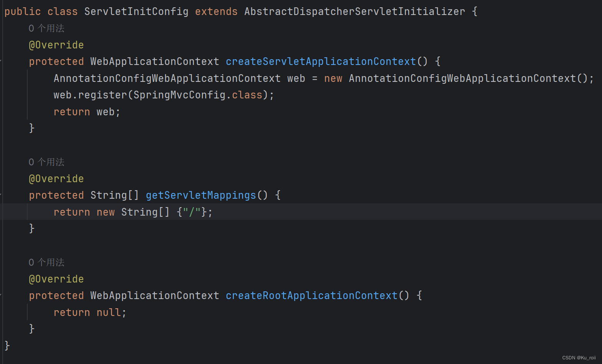Click the 'public' keyword of class declaration
This screenshot has width=602, height=364.
pyautogui.click(x=23, y=12)
